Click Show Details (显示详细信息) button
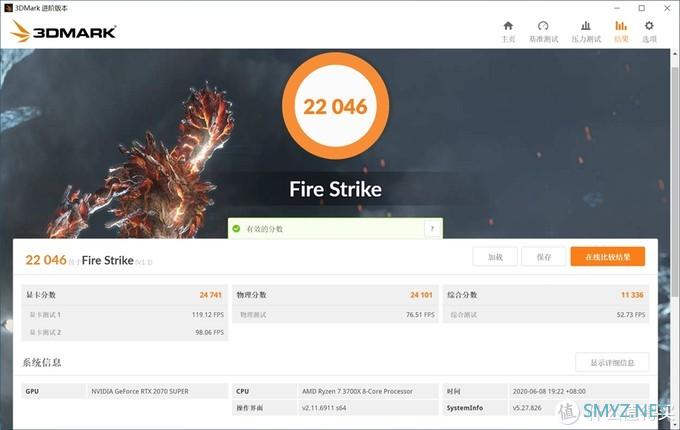Screen dimensions: 680x430 click(x=612, y=363)
